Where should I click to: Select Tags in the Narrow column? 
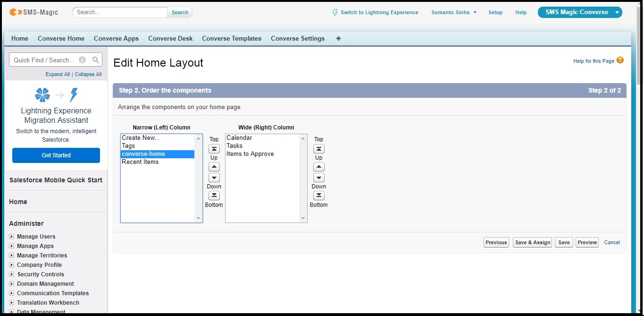point(158,146)
